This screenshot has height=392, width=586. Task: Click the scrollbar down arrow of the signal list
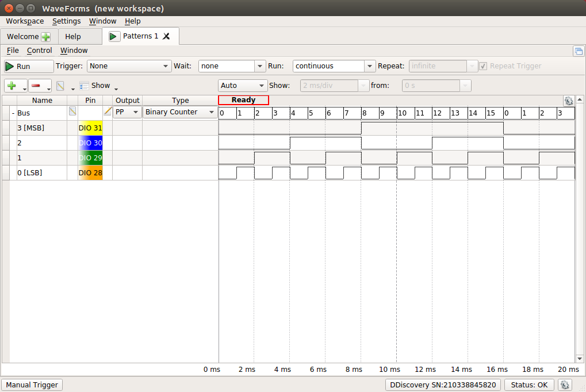[x=580, y=359]
